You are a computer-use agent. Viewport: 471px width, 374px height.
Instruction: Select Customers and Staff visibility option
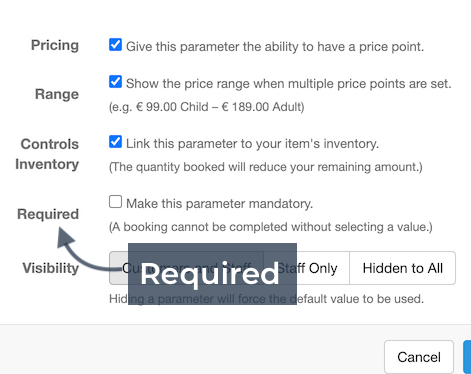[186, 268]
